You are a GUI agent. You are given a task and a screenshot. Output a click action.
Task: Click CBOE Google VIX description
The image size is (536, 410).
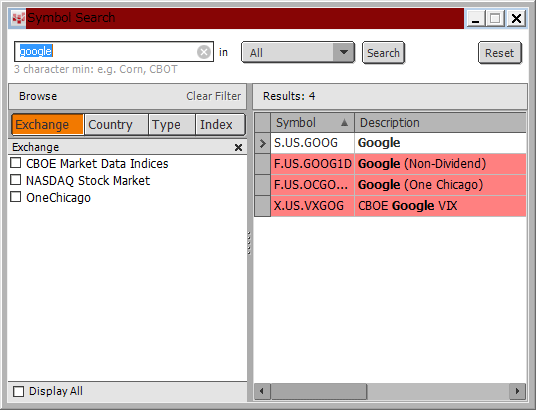coord(440,206)
